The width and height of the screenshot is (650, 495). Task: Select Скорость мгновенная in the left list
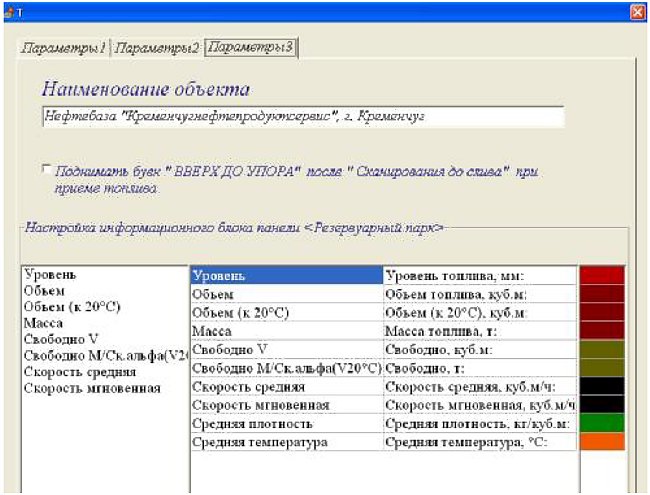(x=92, y=388)
